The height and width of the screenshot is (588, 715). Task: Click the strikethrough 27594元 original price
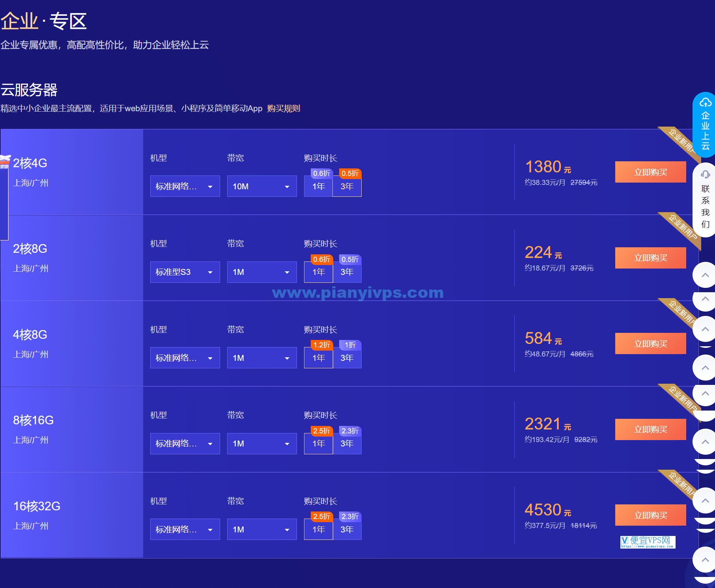click(x=584, y=183)
